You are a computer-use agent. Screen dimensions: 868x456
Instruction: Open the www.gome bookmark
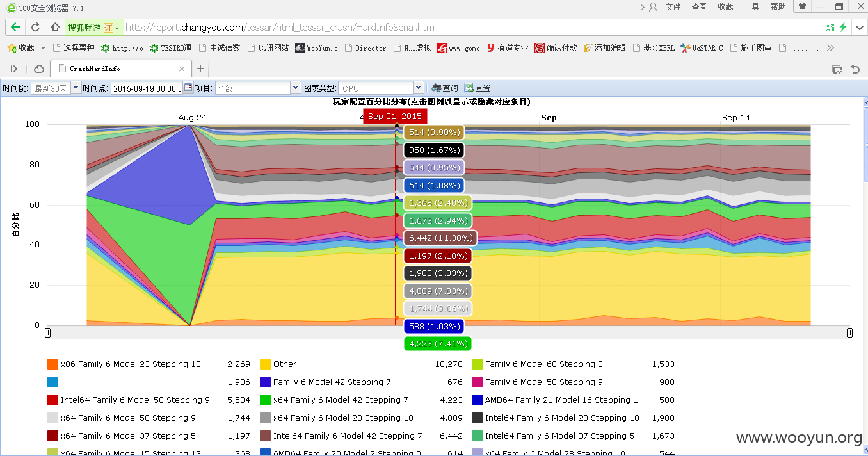click(458, 48)
